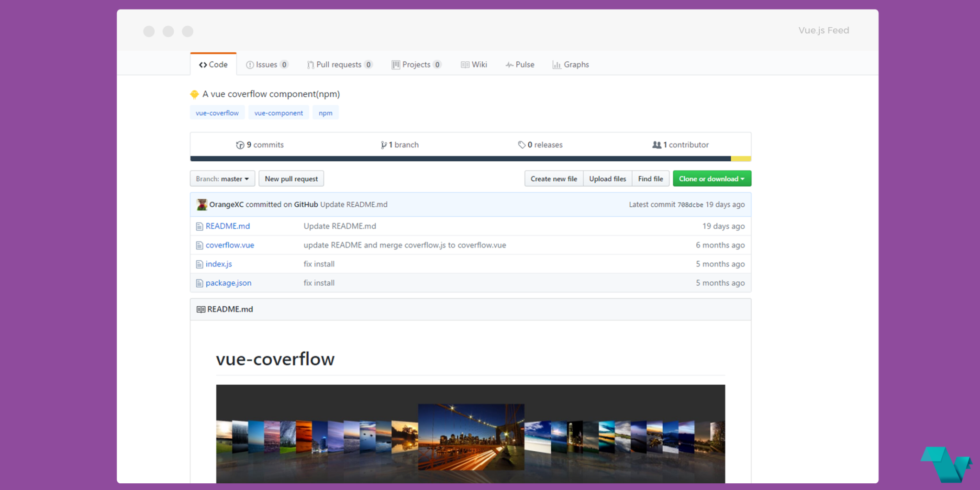Image resolution: width=980 pixels, height=490 pixels.
Task: Click the vue-component topic tag
Action: point(278,113)
